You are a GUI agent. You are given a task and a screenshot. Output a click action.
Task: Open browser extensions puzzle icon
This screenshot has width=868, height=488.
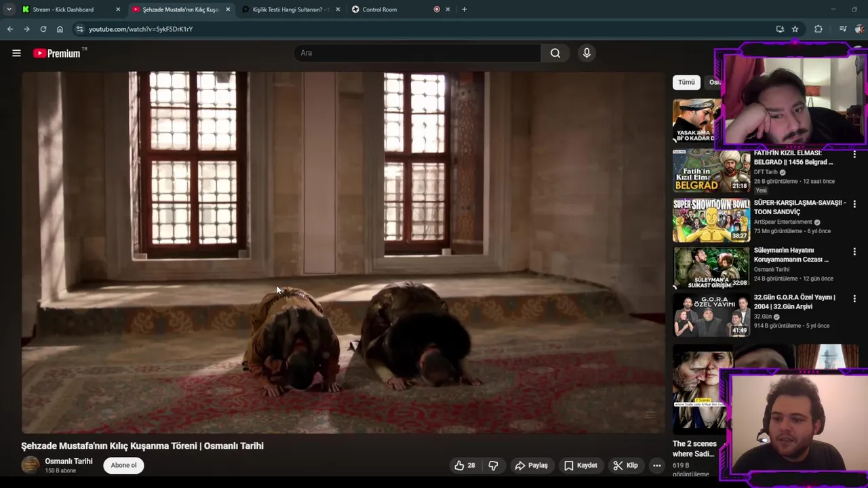[818, 29]
